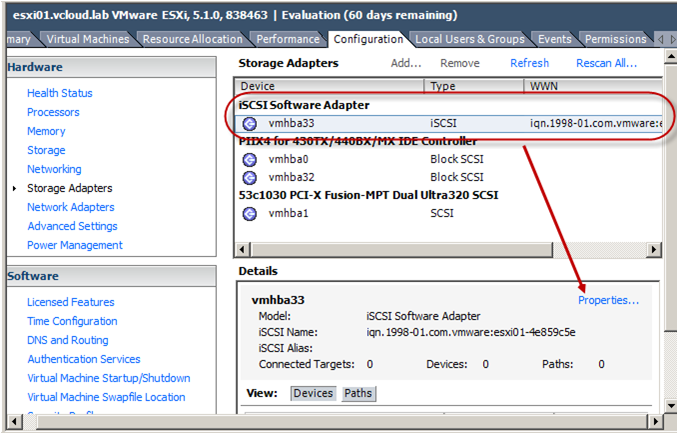Open the Storage hardware page

click(46, 150)
